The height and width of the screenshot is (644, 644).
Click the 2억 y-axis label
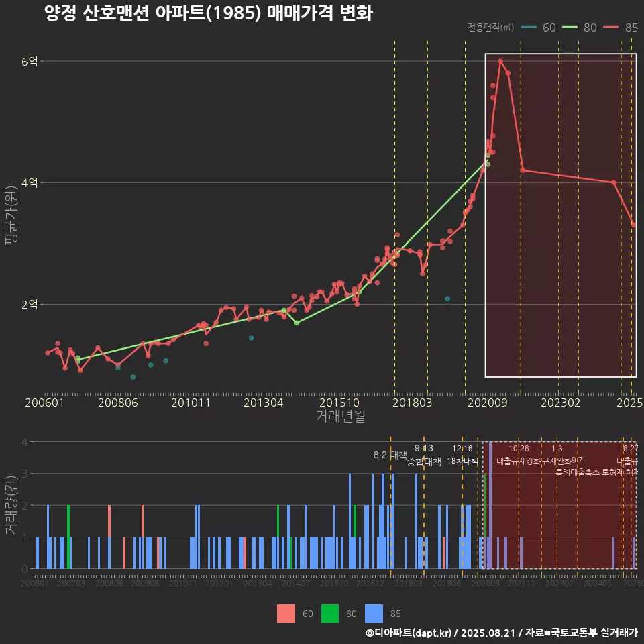click(30, 305)
